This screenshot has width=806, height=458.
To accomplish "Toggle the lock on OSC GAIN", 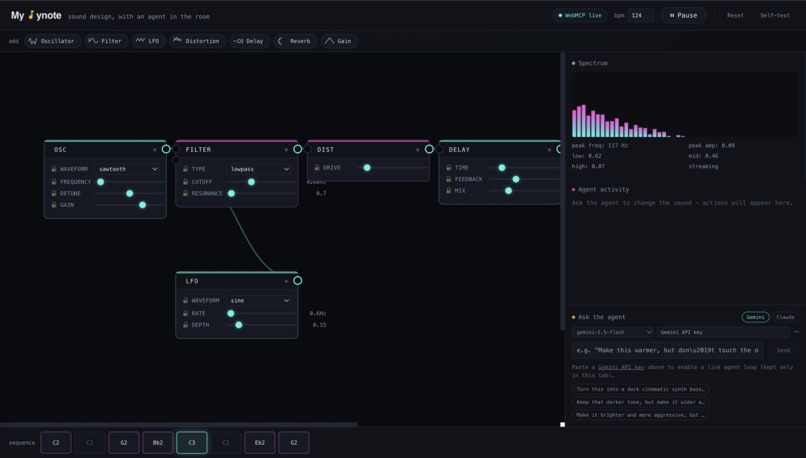I will click(x=54, y=205).
